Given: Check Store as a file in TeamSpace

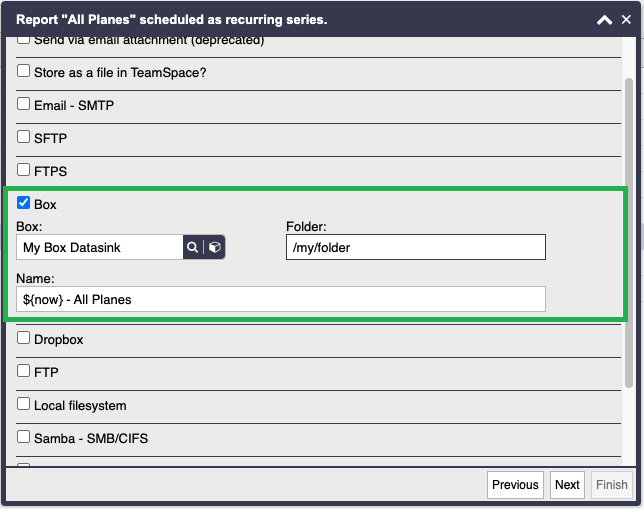Looking at the screenshot, I should [23, 71].
